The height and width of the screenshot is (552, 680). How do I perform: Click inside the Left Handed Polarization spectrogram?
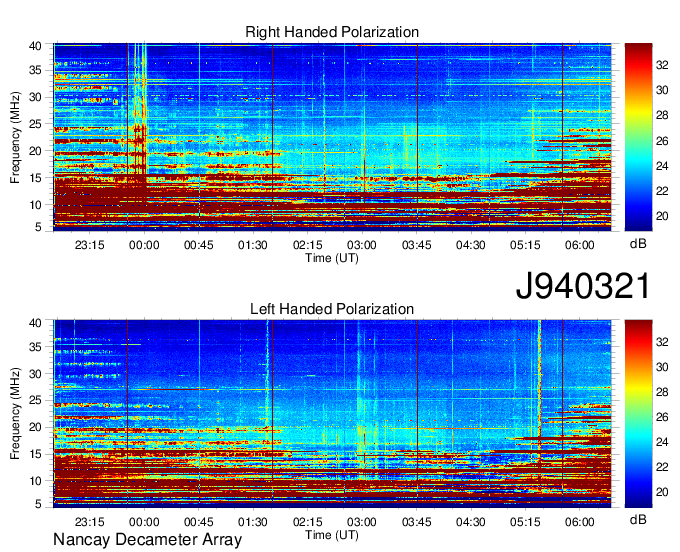click(332, 414)
